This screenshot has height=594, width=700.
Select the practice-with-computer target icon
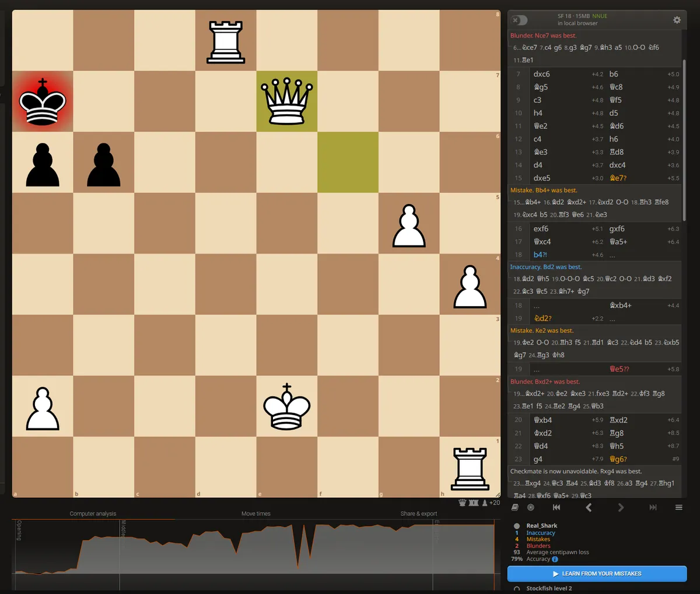(x=530, y=507)
